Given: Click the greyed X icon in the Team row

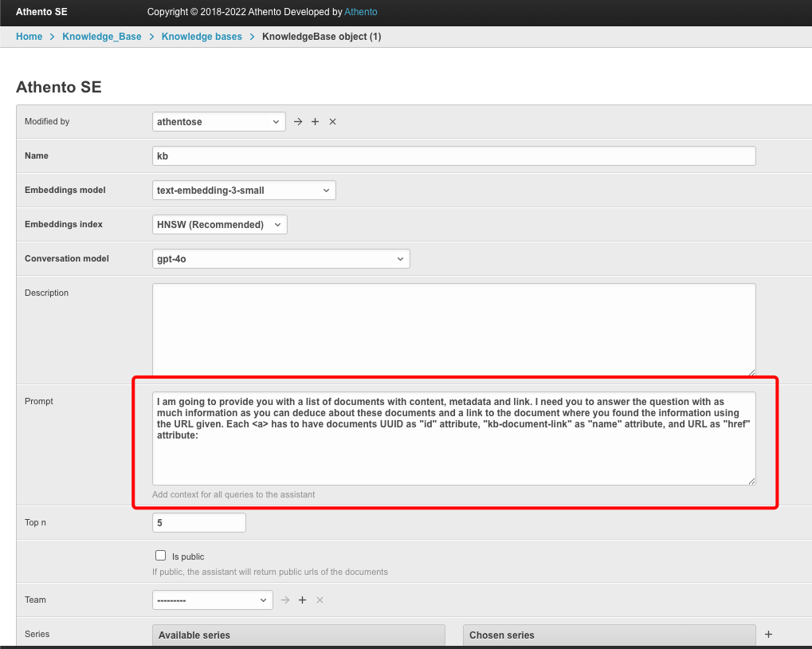Looking at the screenshot, I should (x=320, y=600).
